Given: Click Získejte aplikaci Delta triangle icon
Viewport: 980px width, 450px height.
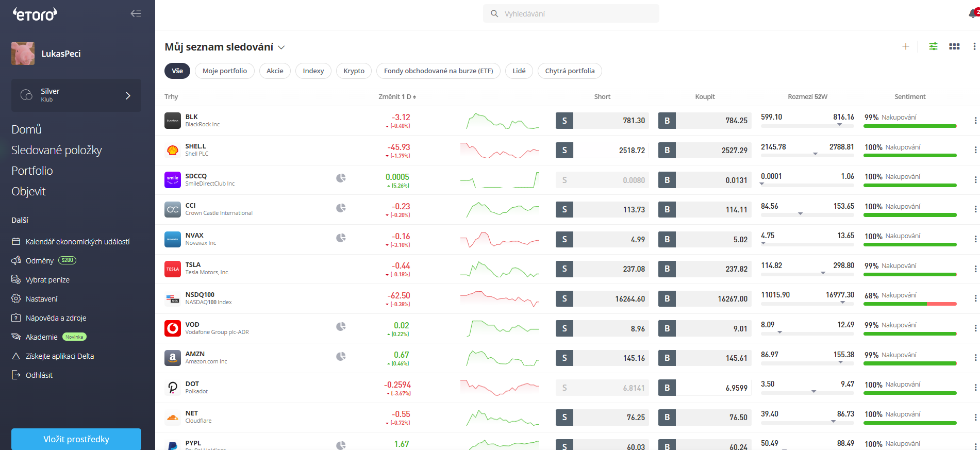Looking at the screenshot, I should coord(16,356).
